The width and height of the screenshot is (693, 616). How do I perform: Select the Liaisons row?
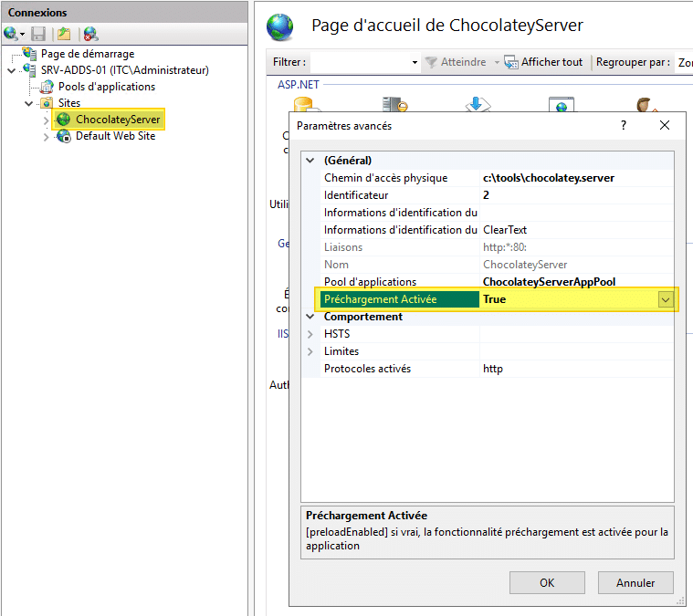(488, 247)
